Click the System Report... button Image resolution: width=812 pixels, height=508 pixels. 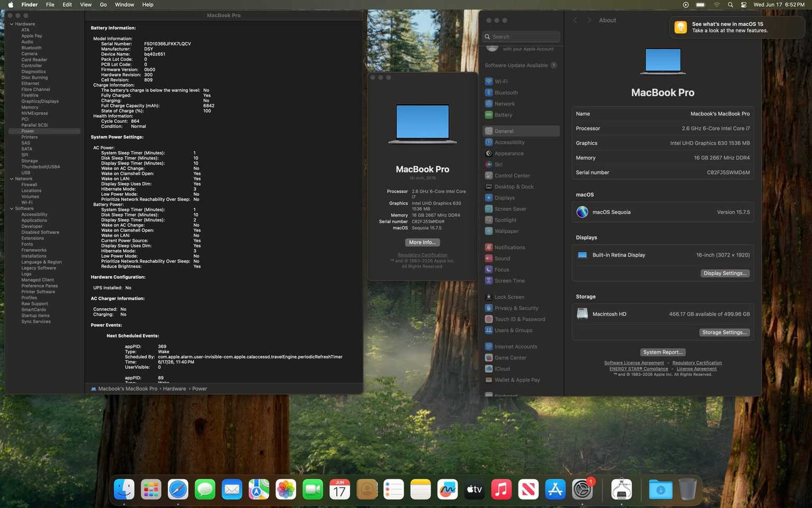click(663, 352)
